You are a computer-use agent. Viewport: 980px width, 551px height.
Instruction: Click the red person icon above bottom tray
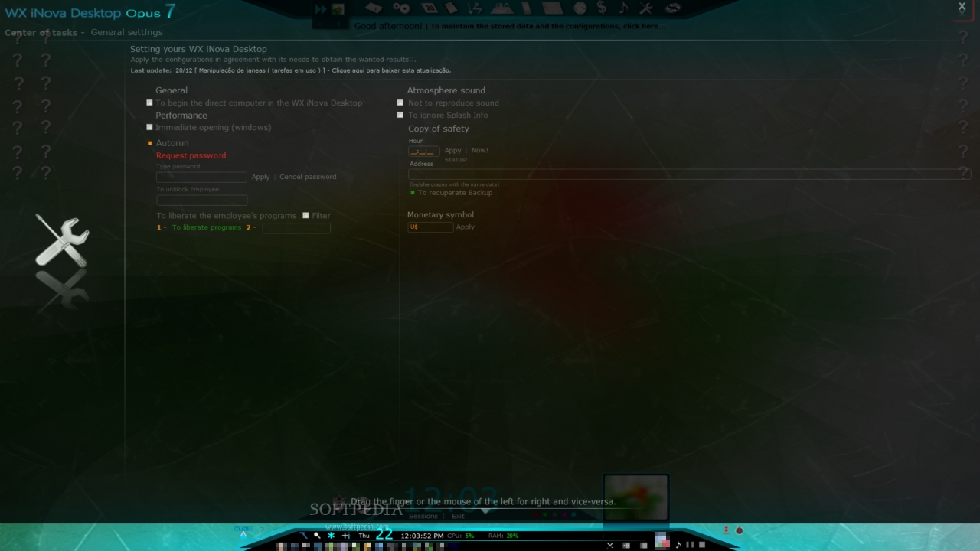pos(726,530)
